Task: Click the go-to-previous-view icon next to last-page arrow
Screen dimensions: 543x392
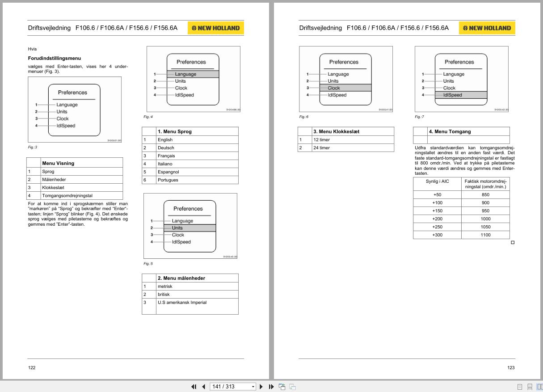Action: 282,387
